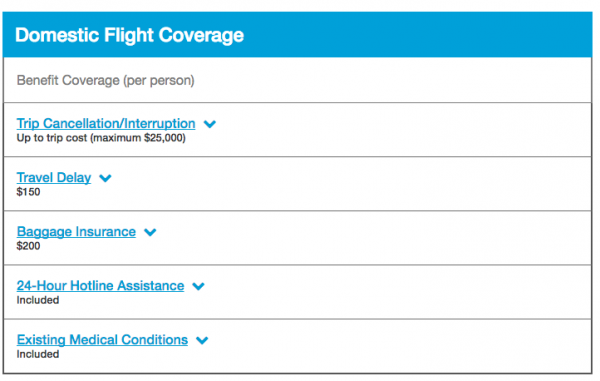Click the Domestic Flight Coverage header
This screenshot has height=381, width=600.
click(129, 35)
